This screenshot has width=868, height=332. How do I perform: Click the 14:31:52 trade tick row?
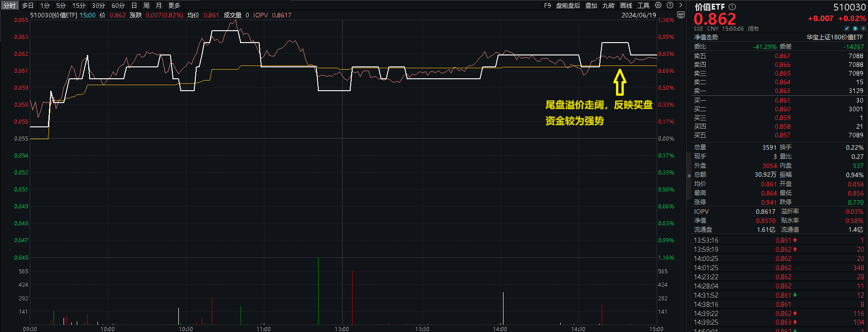(779, 295)
